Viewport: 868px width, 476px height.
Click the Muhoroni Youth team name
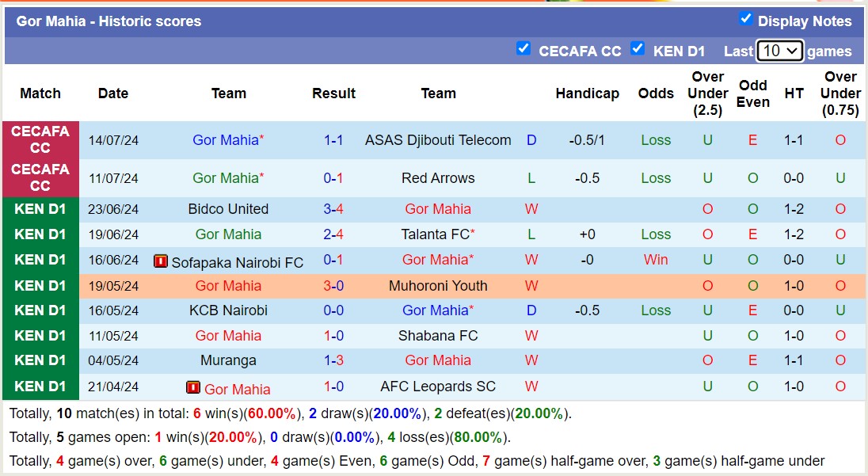point(438,285)
